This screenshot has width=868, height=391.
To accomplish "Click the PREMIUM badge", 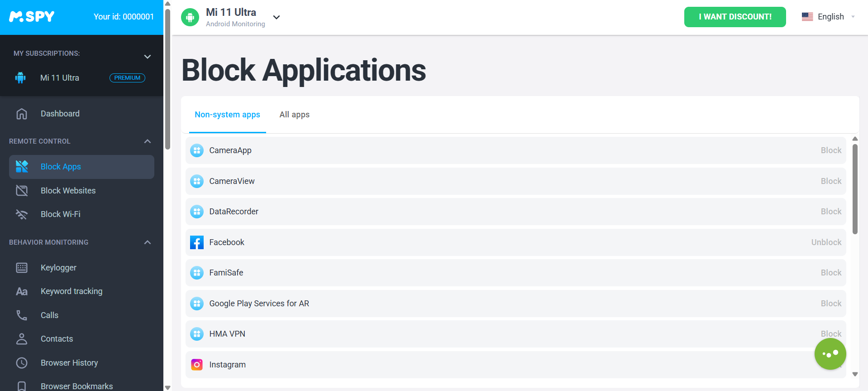I will 127,78.
